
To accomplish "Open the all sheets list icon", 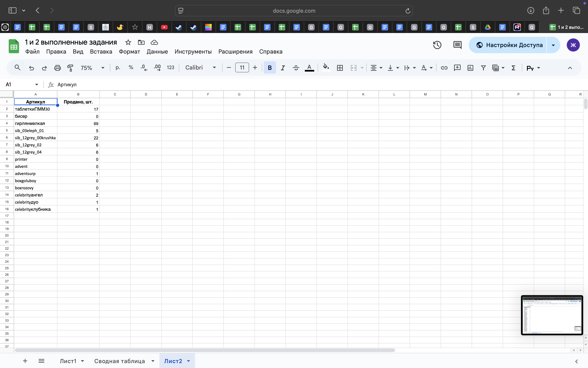I will (41, 361).
